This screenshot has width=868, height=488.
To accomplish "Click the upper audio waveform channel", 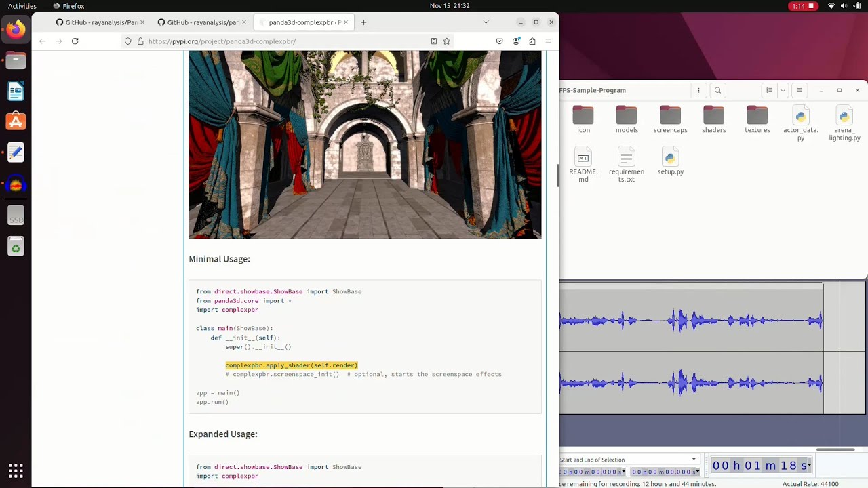I will 692,321.
